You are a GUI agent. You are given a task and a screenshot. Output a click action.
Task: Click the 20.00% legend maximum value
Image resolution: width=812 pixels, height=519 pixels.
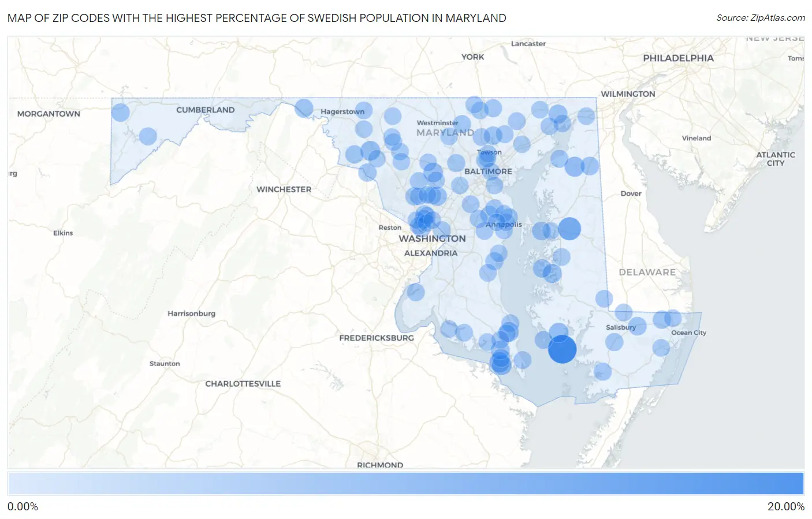[785, 506]
